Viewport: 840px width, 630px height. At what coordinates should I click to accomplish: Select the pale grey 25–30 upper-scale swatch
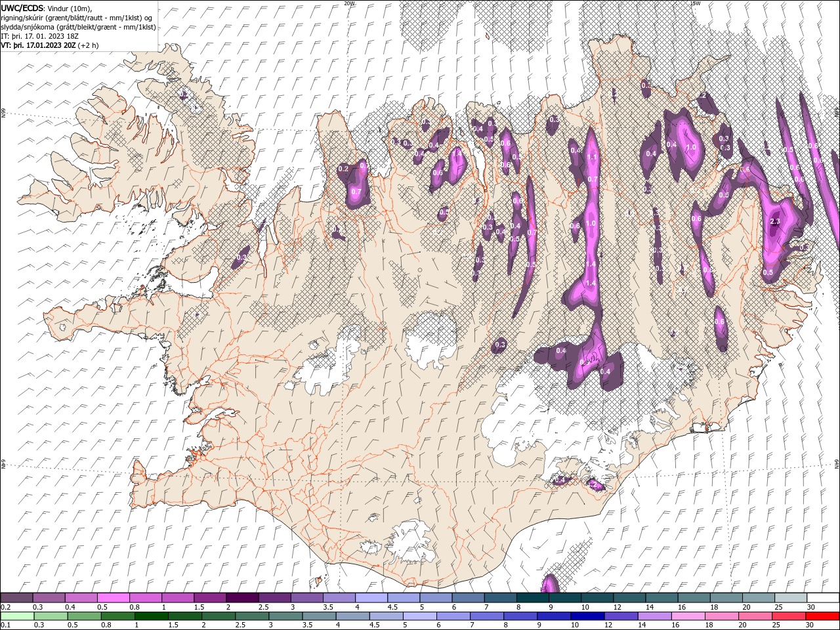[x=791, y=598]
